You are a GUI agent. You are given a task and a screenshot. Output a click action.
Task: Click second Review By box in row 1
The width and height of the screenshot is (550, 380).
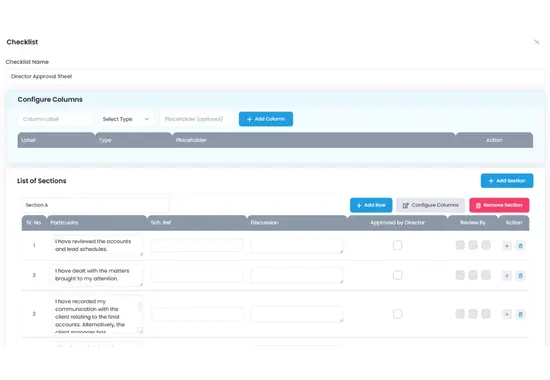pyautogui.click(x=473, y=245)
